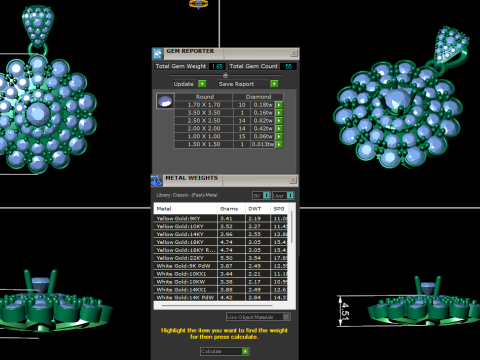The image size is (480, 360).
Task: Select the Yellow Gold:22KY row
Action: [220, 258]
